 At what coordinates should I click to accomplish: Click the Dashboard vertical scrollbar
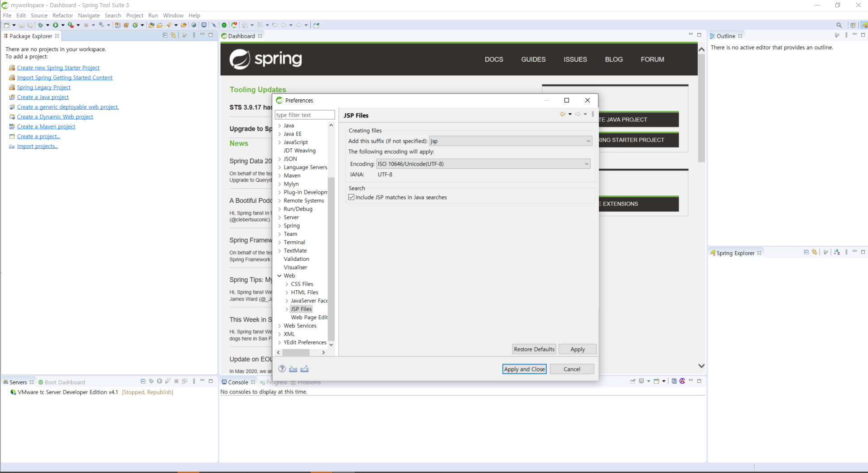pos(701,108)
